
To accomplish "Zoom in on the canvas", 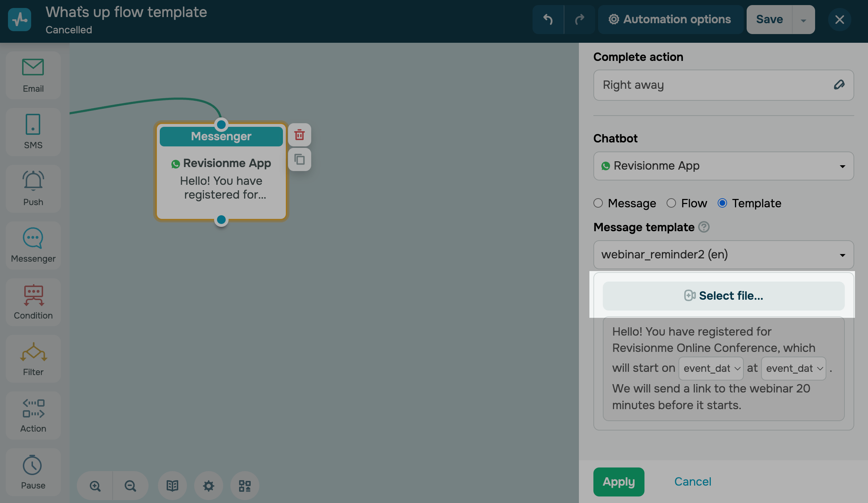I will [95, 486].
